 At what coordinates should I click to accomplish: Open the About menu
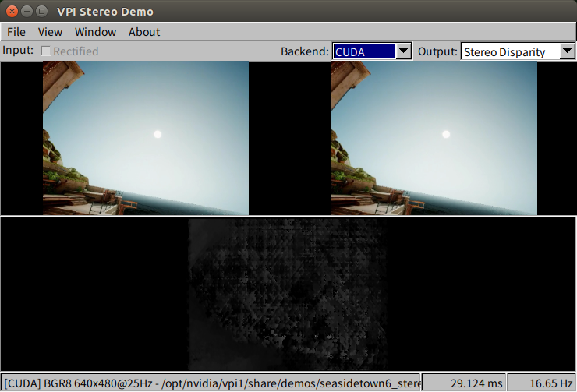click(144, 32)
